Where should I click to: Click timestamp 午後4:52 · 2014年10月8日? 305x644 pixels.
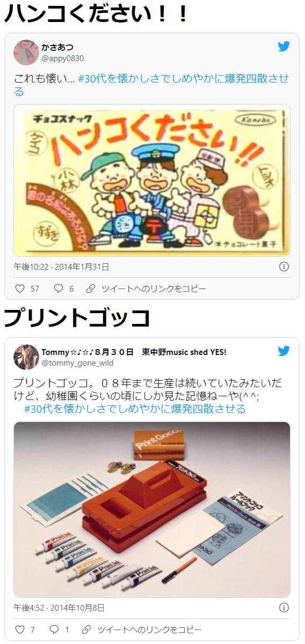(59, 608)
